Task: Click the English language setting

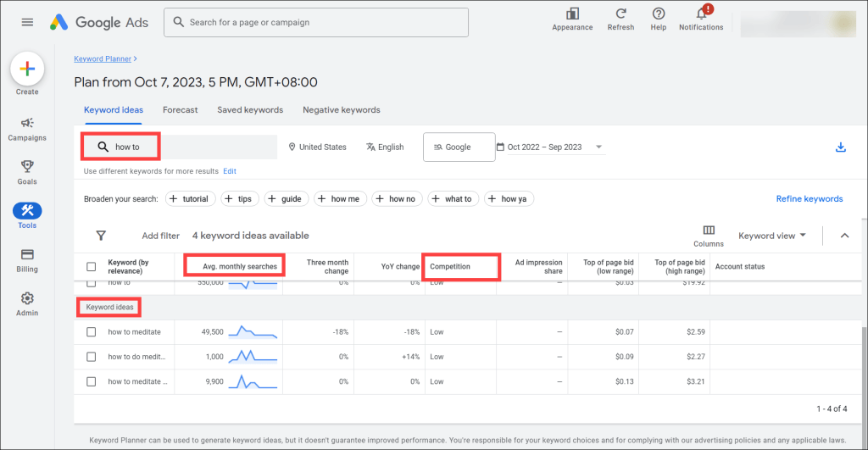Action: (385, 147)
